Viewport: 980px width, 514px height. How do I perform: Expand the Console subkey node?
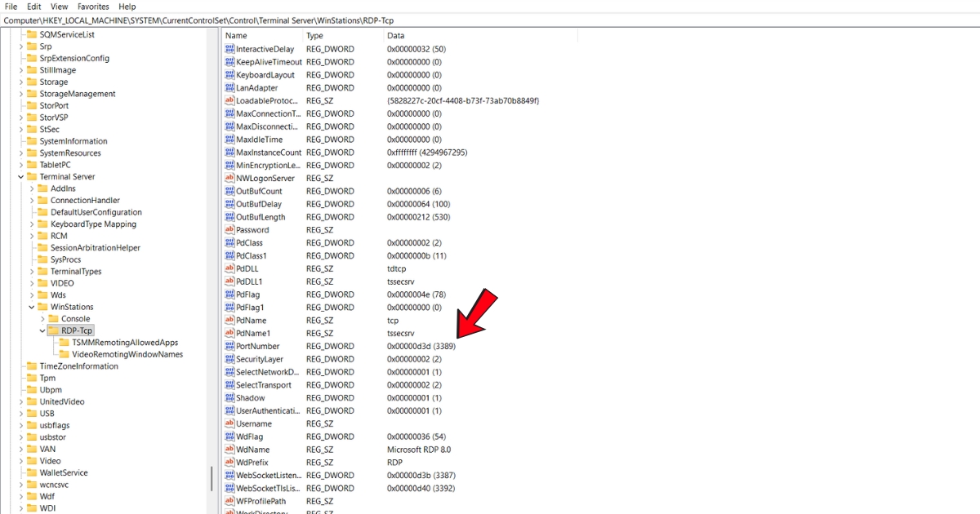[42, 319]
